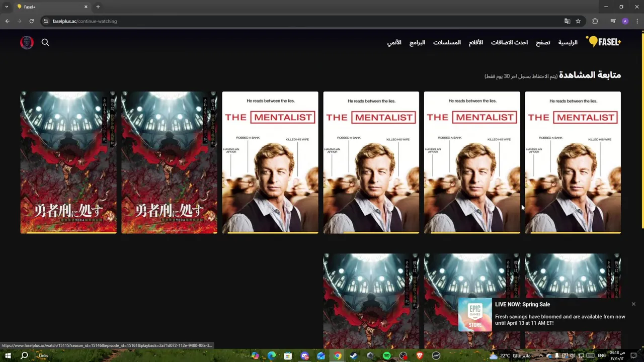Open the Windows notification center icon

pyautogui.click(x=633, y=356)
